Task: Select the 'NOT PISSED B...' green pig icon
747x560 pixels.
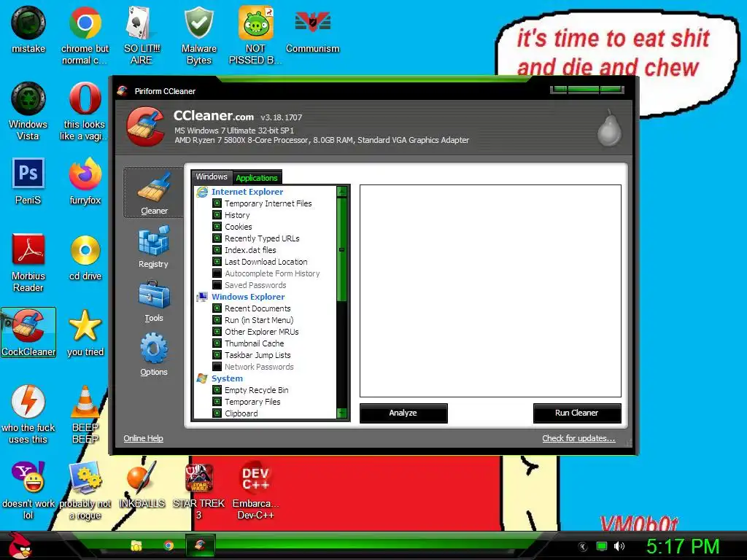Action: tap(256, 23)
